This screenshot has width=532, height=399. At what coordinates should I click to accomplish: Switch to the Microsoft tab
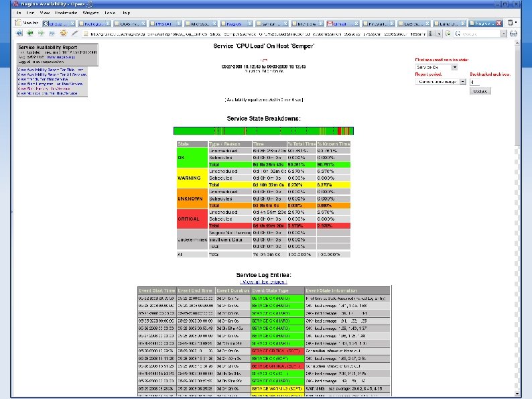coord(201,23)
